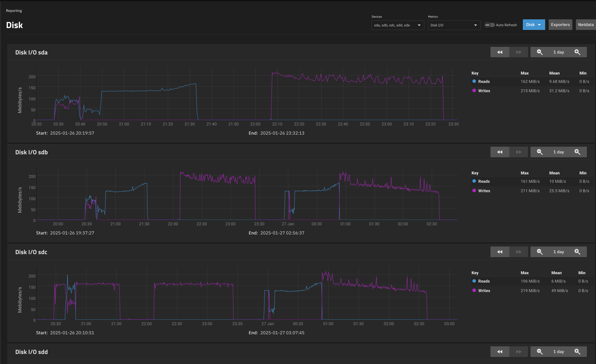Go to the Reporting breadcrumb
The width and height of the screenshot is (596, 364).
[14, 11]
